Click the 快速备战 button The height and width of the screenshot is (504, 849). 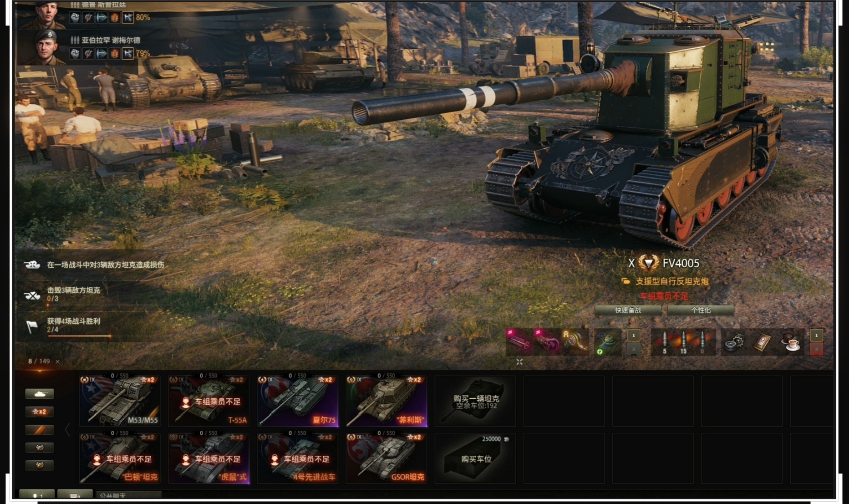[628, 311]
